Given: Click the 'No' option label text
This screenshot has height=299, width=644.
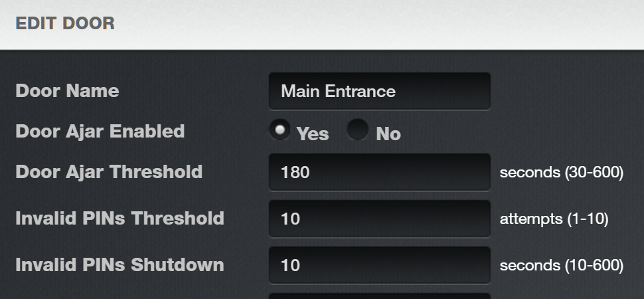Looking at the screenshot, I should click(x=388, y=134).
